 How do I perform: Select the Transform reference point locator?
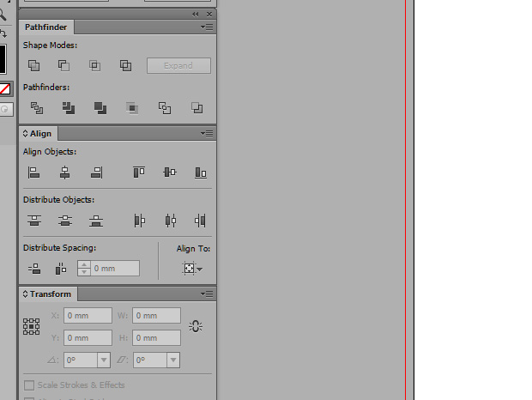coord(31,327)
